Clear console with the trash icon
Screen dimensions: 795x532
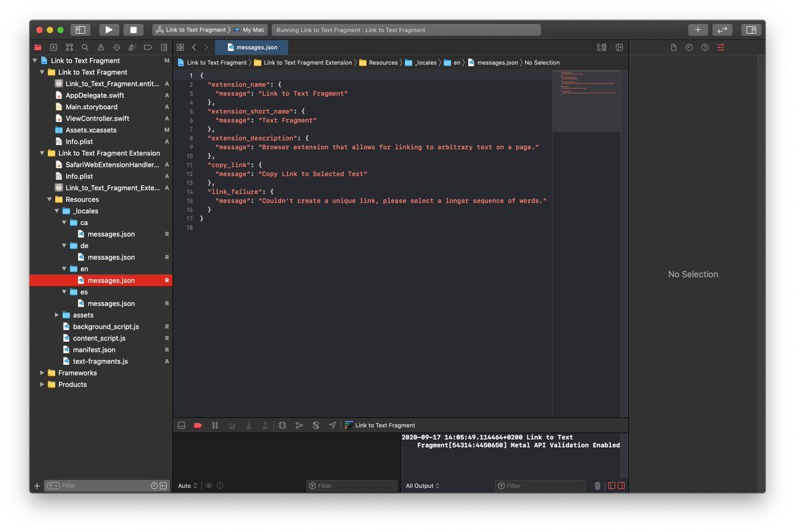pos(597,486)
